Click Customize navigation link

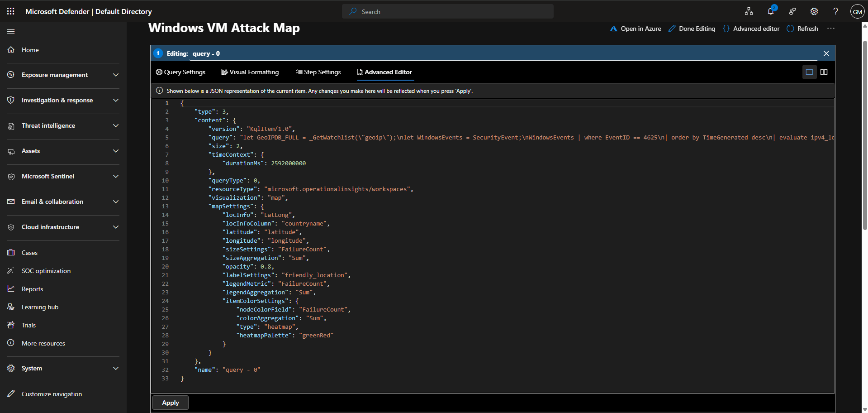(x=52, y=394)
